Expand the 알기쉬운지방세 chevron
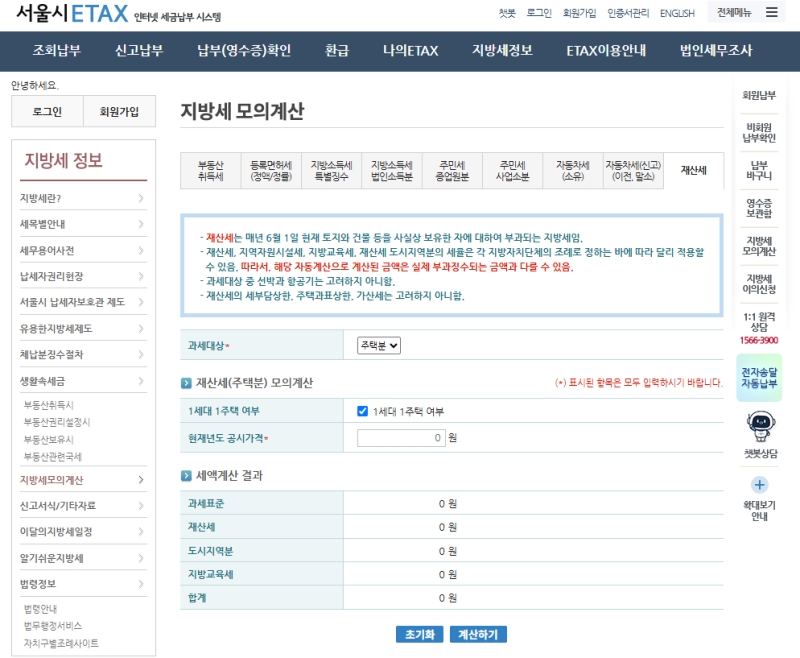 point(141,558)
